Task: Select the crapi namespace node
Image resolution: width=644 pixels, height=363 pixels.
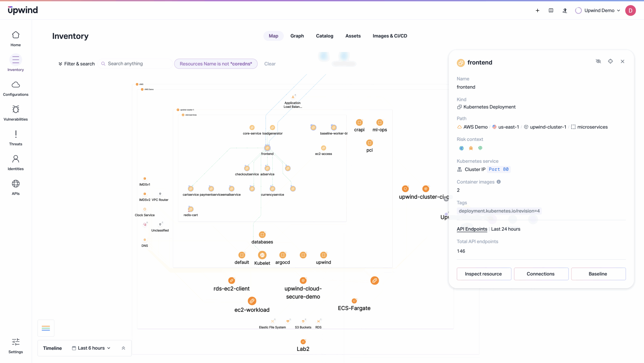Action: (359, 122)
